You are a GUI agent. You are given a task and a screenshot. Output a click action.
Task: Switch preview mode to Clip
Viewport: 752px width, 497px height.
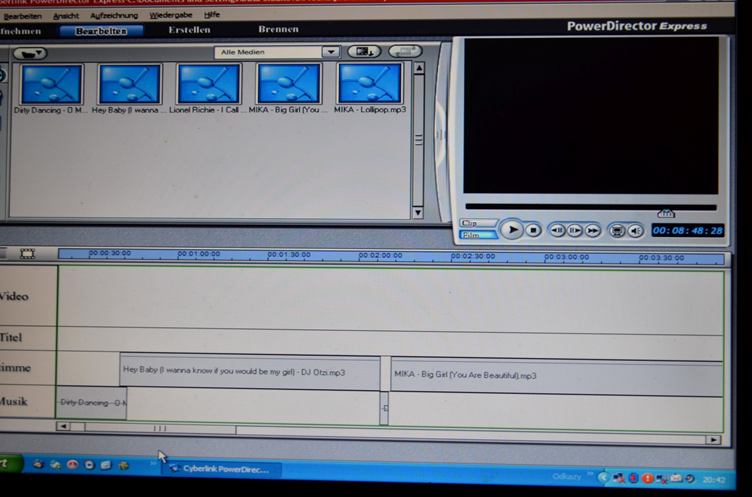(478, 223)
